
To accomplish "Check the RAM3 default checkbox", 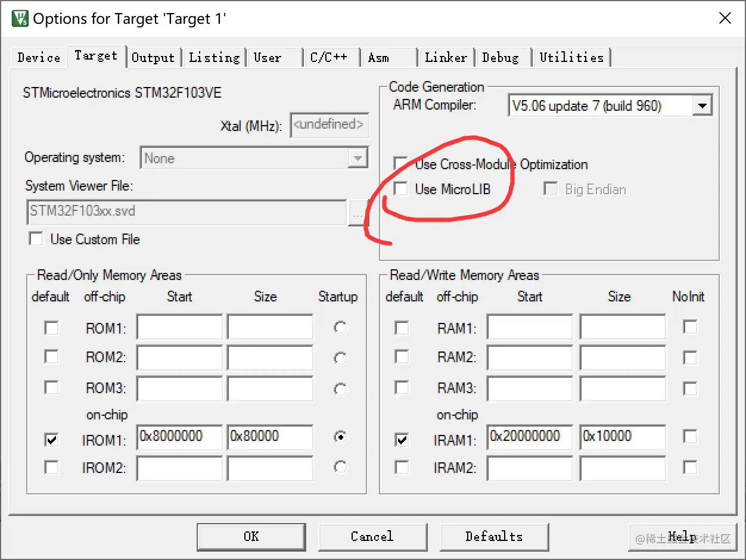I will [402, 387].
